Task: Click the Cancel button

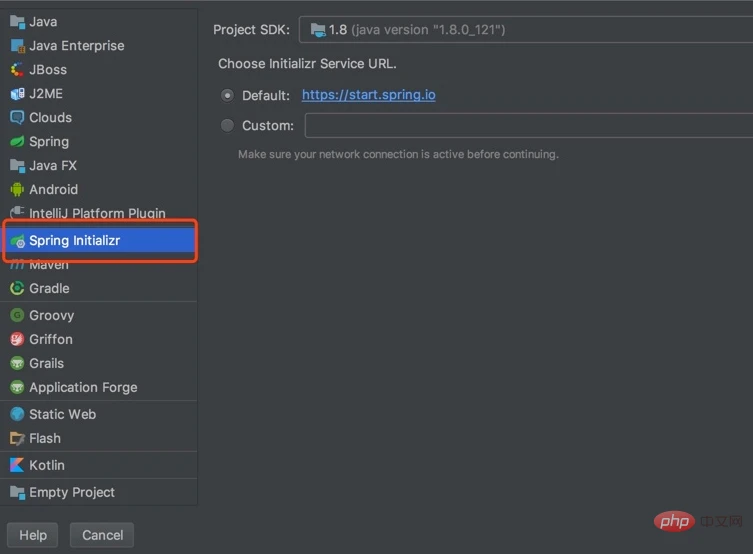Action: 102,535
